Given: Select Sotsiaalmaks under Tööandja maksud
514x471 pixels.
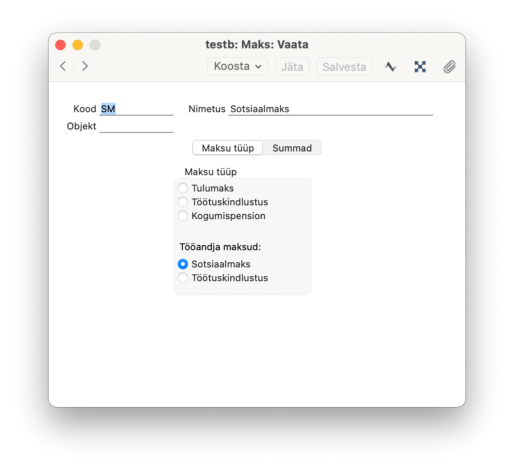Looking at the screenshot, I should tap(183, 264).
